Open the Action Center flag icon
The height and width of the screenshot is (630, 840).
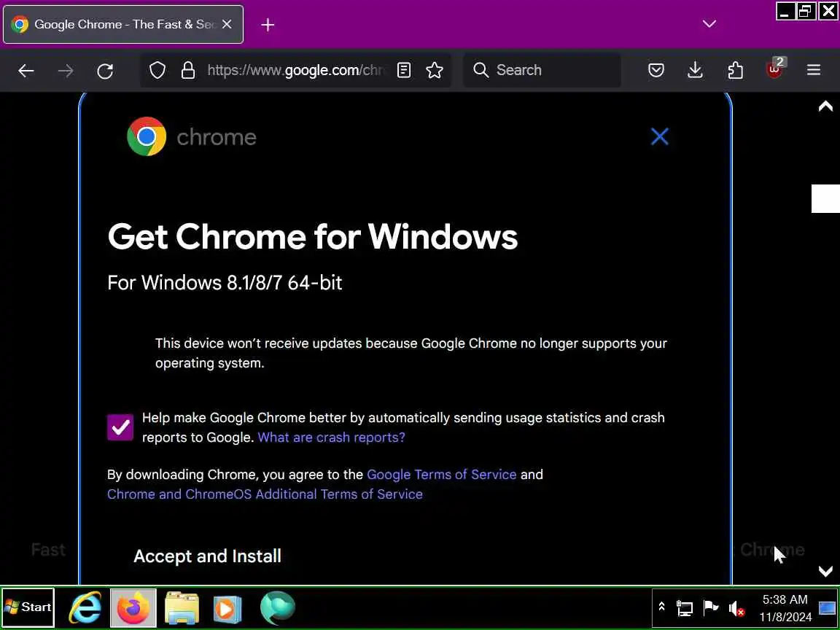(x=710, y=607)
